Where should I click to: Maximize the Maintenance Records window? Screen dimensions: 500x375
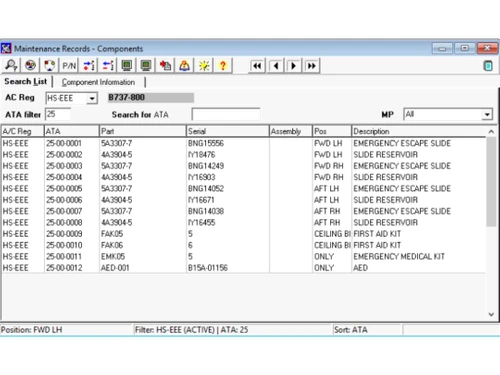pyautogui.click(x=465, y=49)
